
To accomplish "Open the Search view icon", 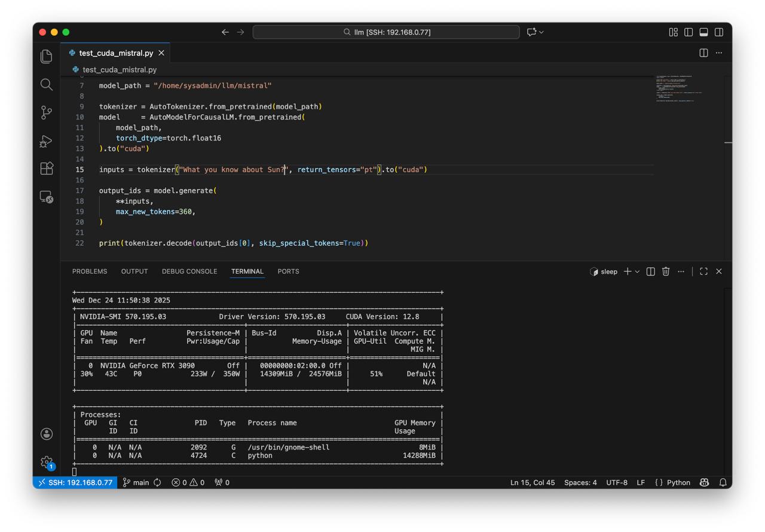I will click(47, 84).
